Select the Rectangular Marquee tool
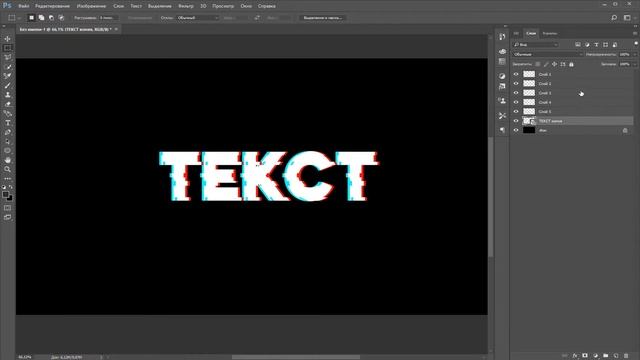Viewport: 640px width, 360px height. (x=7, y=48)
